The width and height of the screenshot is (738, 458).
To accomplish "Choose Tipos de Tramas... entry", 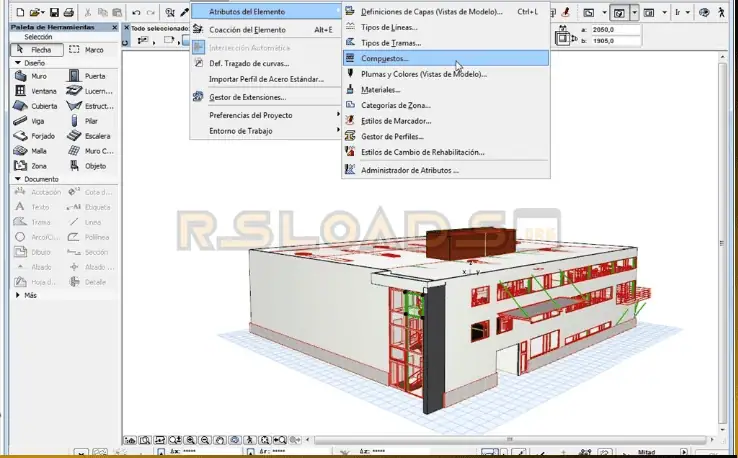I will 446,43.
